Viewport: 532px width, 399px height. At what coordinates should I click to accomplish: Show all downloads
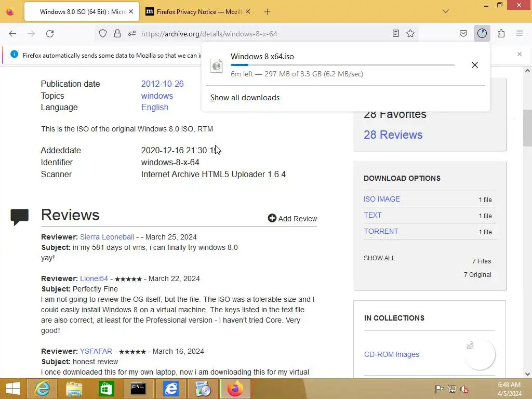245,98
